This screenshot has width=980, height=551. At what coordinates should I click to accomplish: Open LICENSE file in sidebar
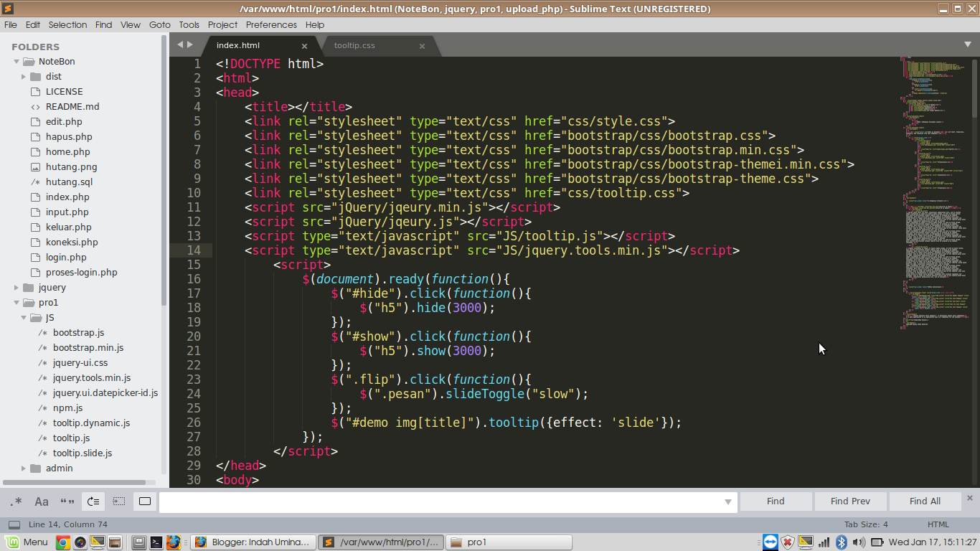(x=64, y=92)
